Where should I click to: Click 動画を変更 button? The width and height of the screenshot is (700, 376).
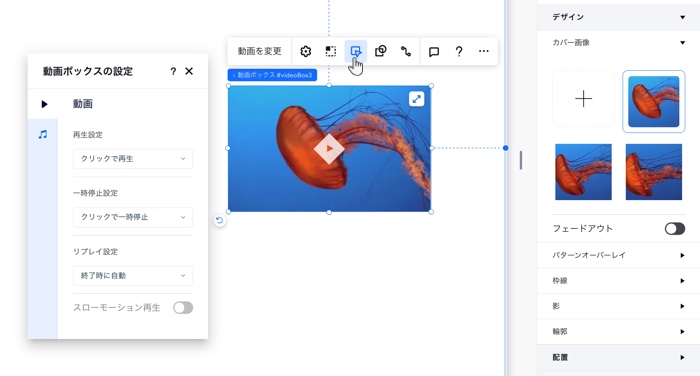point(259,51)
